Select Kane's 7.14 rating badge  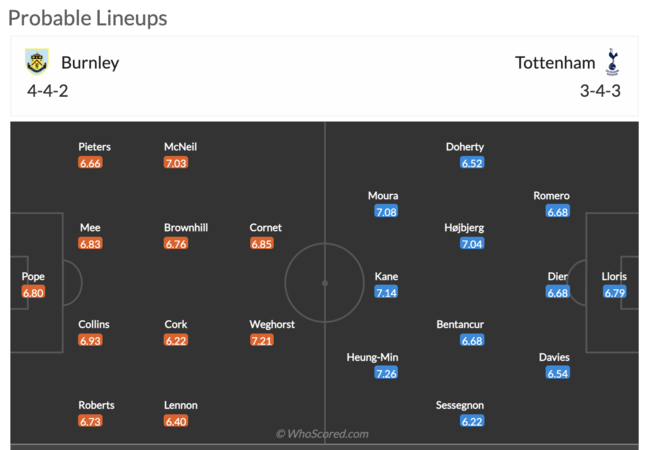pyautogui.click(x=386, y=292)
